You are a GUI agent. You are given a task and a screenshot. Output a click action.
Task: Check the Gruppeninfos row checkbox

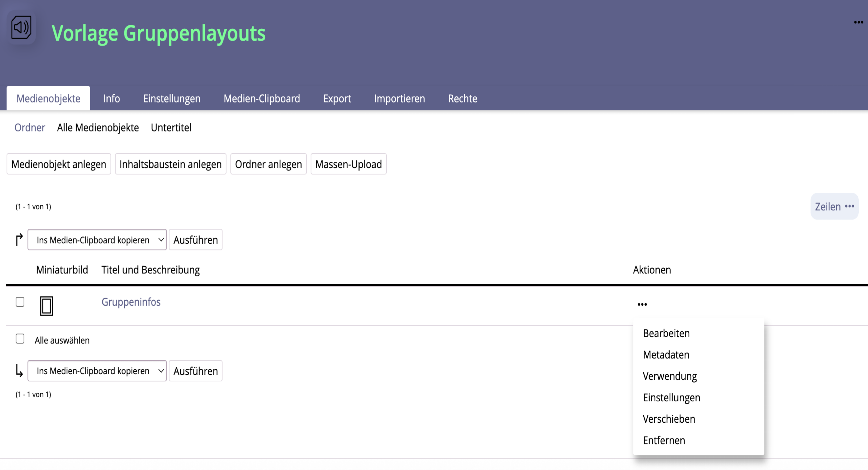(x=20, y=302)
